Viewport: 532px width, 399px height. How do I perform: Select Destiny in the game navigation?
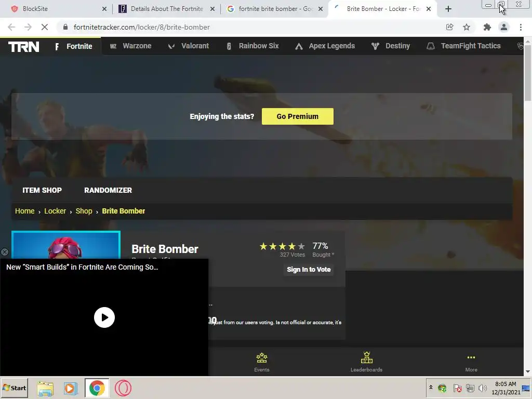pyautogui.click(x=391, y=46)
